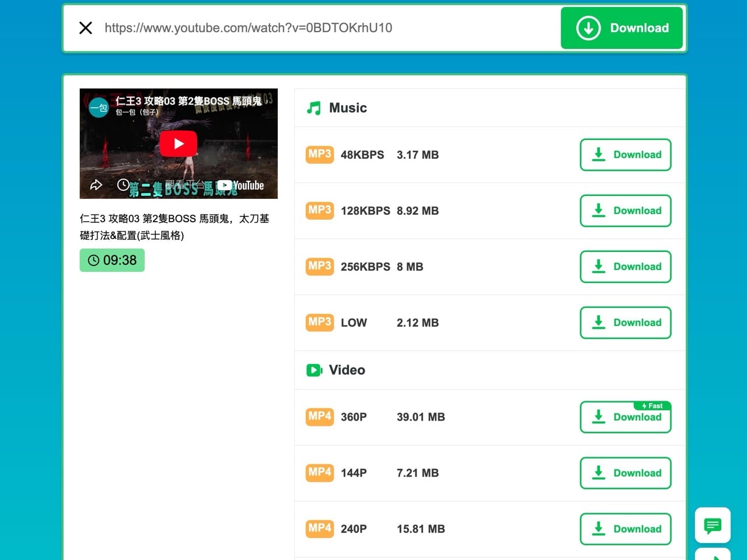This screenshot has width=747, height=560.
Task: Download the 360P MP4 video
Action: point(625,418)
